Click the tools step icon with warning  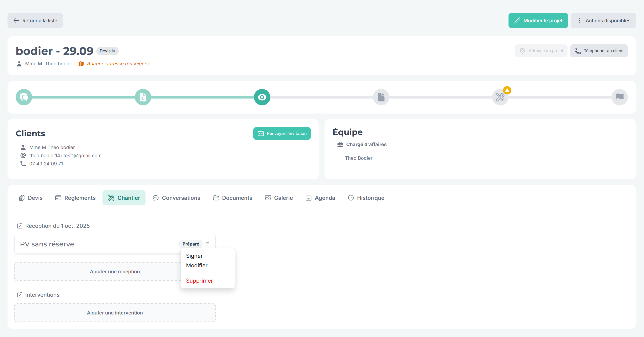(x=500, y=97)
